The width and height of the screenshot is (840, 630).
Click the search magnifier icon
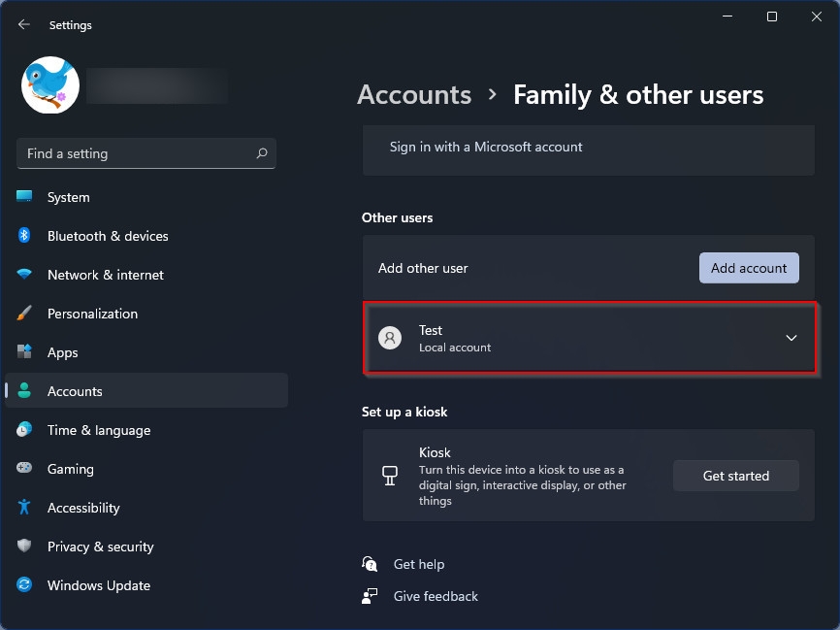pos(262,153)
